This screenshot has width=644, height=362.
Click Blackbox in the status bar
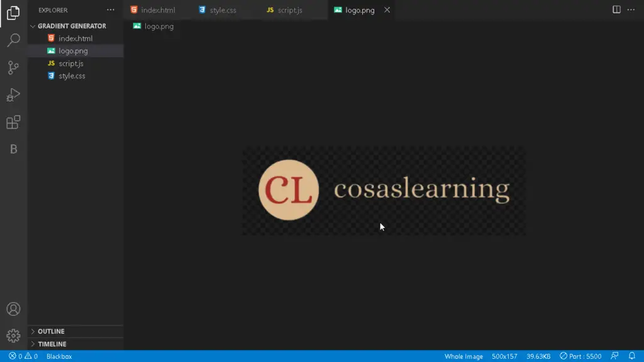click(x=59, y=356)
